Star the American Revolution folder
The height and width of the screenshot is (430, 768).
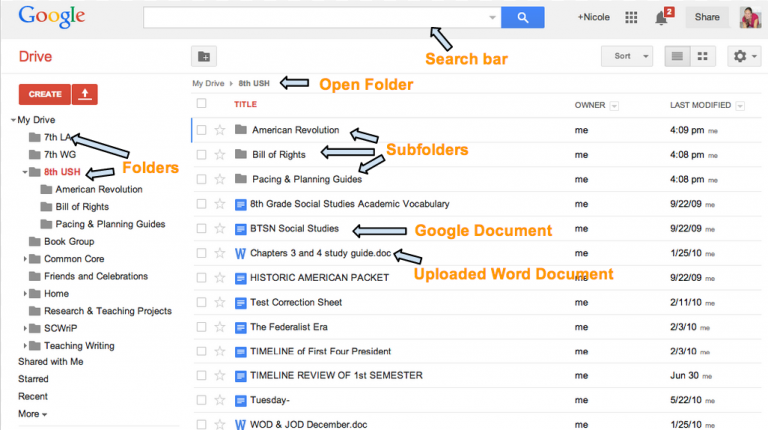220,130
